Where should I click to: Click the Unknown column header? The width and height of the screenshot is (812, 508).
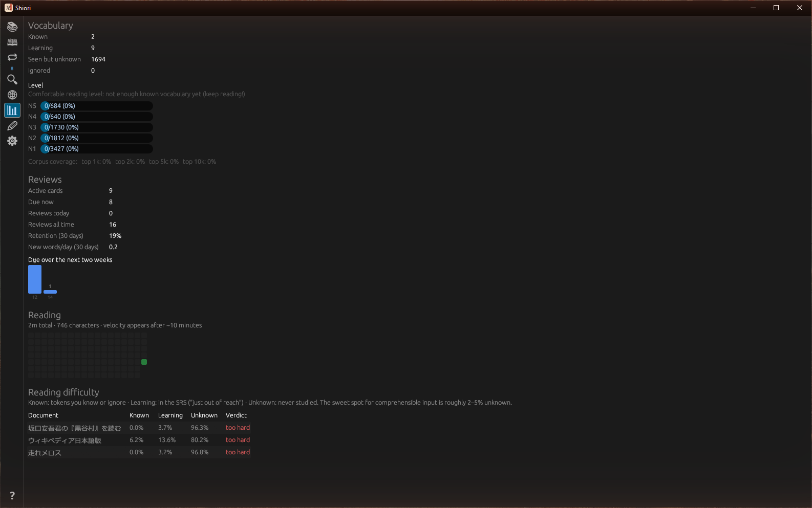[x=204, y=415]
